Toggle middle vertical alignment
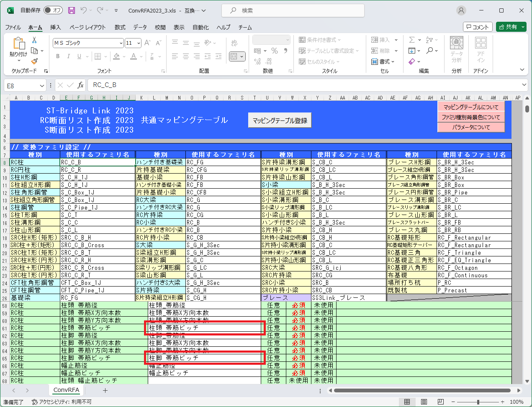 coord(186,43)
